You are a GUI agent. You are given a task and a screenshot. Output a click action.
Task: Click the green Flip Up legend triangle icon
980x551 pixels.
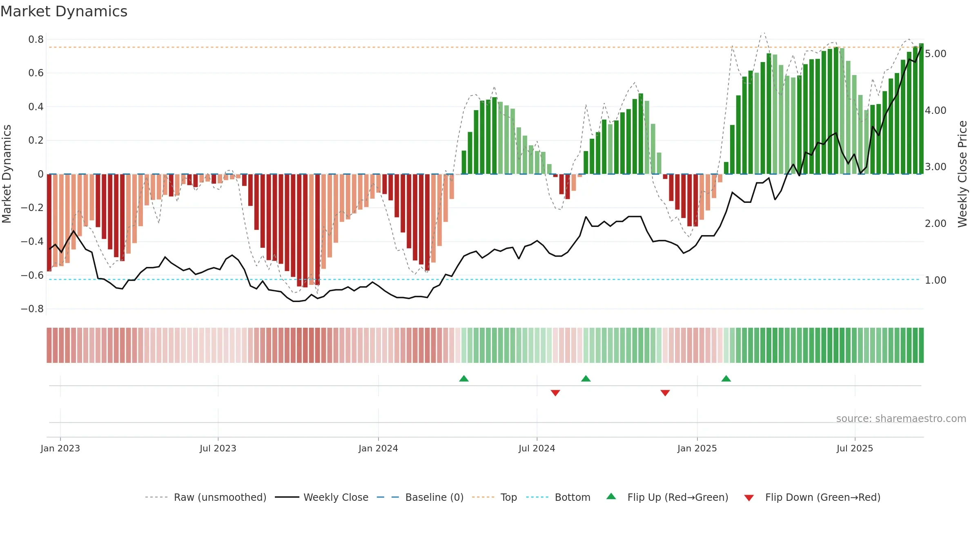click(611, 496)
